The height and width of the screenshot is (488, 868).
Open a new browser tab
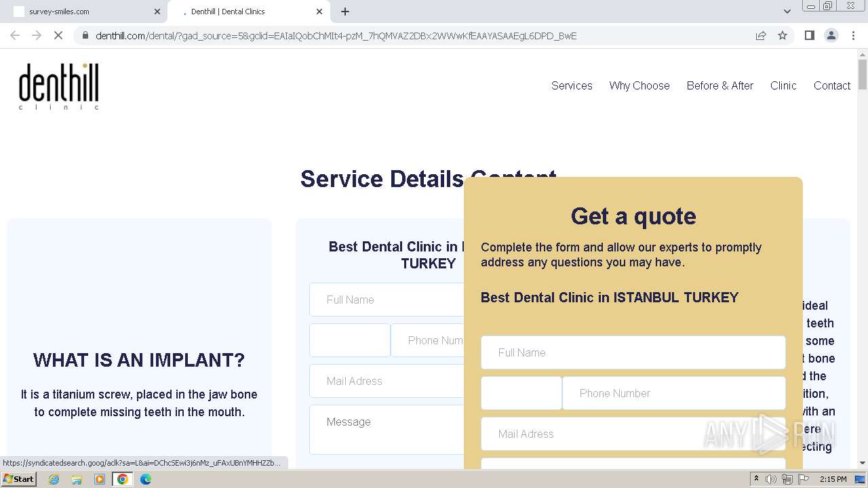pyautogui.click(x=345, y=12)
